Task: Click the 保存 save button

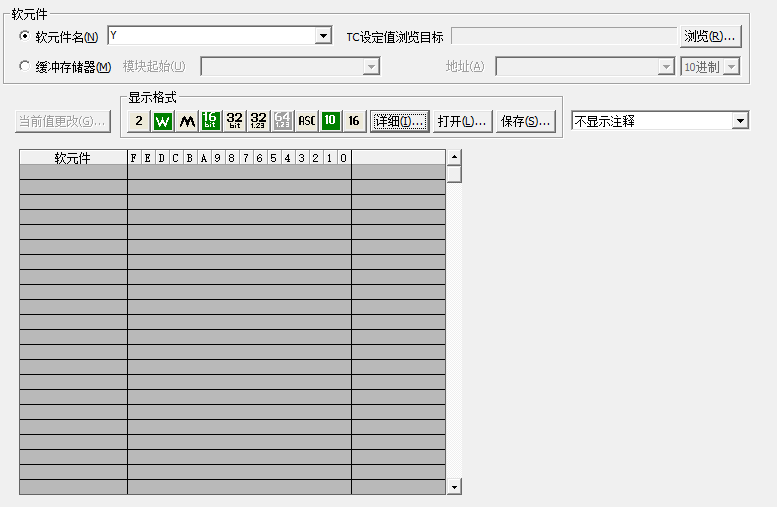Action: coord(526,121)
